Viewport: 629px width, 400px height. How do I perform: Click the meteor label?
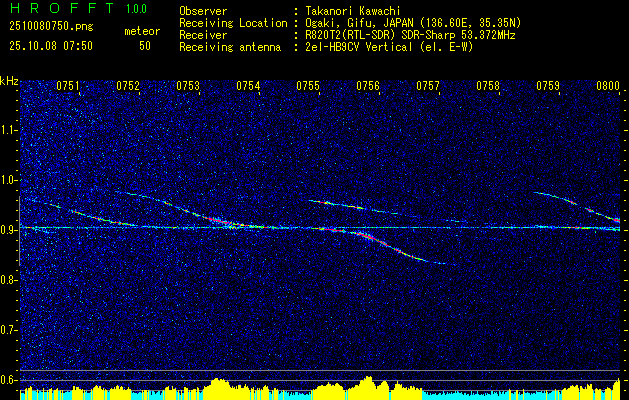tap(142, 31)
